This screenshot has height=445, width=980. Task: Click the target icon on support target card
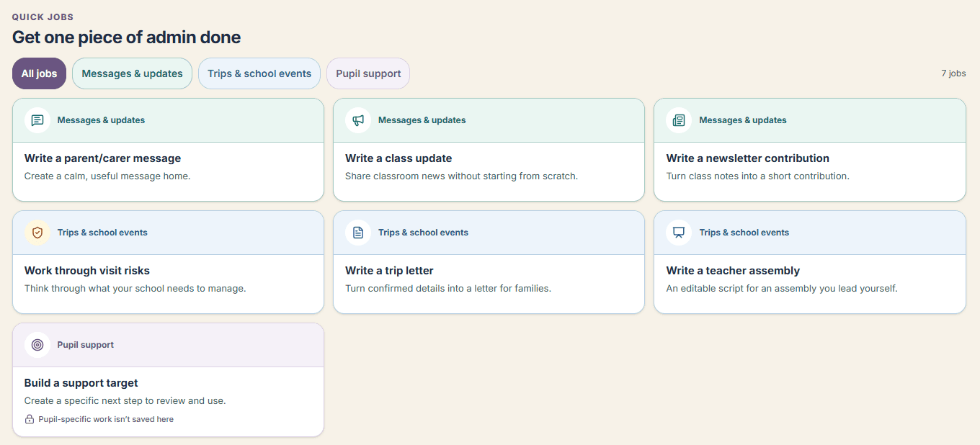tap(37, 345)
